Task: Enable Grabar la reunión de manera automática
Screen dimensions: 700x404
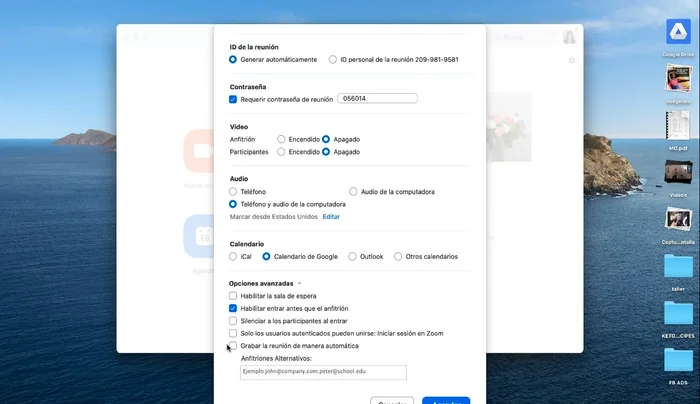Action: point(233,346)
